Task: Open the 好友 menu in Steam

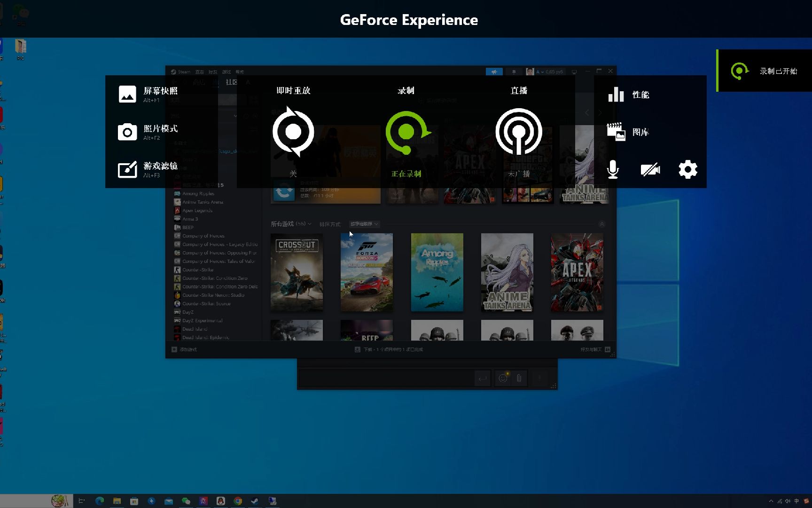Action: click(x=213, y=72)
